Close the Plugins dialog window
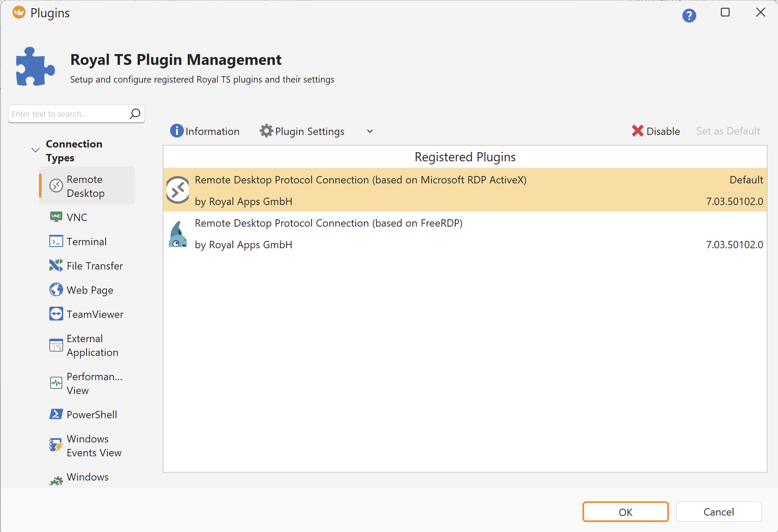778x532 pixels. [761, 13]
